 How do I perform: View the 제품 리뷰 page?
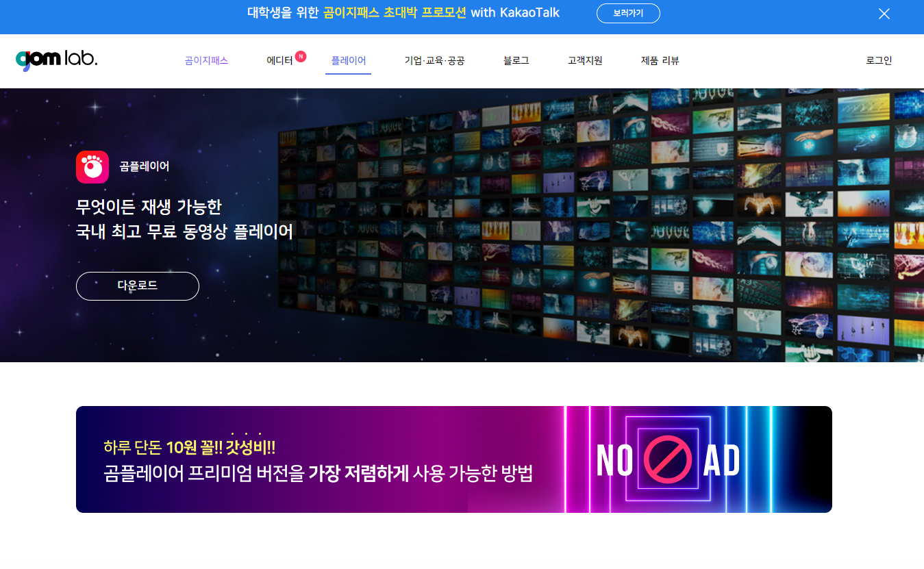[x=659, y=60]
